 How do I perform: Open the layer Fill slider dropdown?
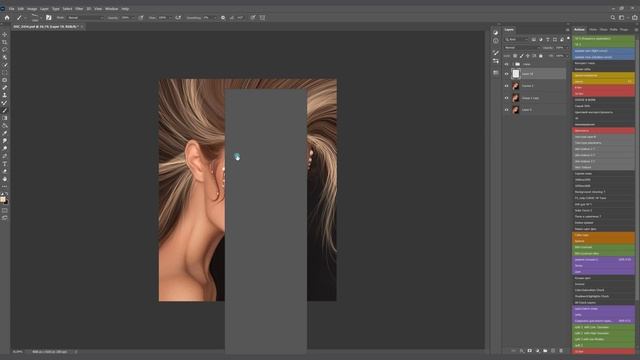(x=567, y=56)
